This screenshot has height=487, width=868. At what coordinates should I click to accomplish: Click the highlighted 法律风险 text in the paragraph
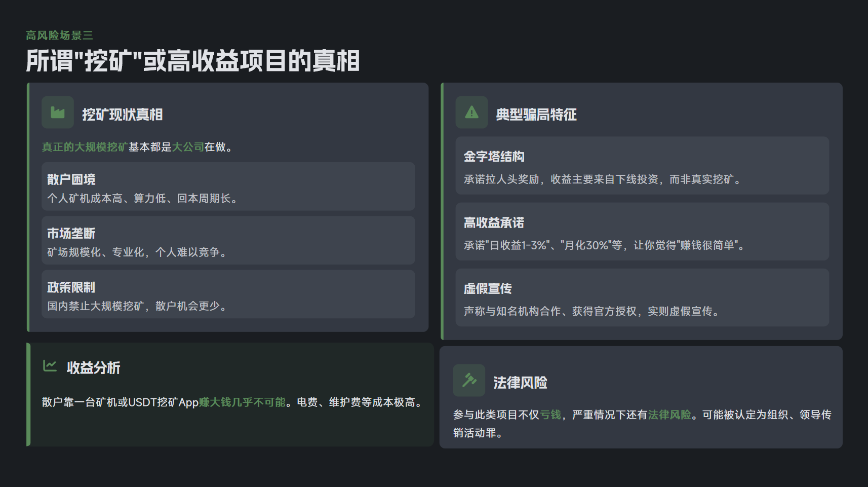point(669,415)
